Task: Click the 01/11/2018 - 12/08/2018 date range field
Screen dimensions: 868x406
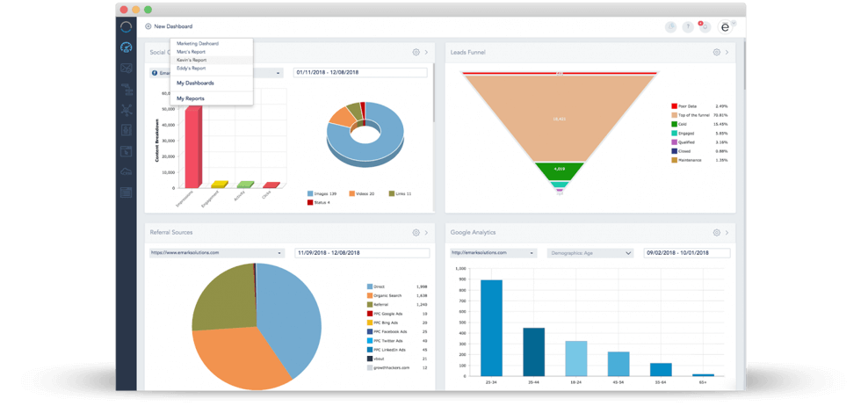Action: point(360,73)
